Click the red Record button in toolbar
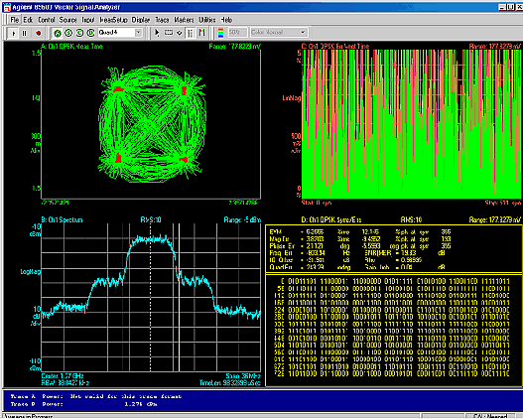 38,33
